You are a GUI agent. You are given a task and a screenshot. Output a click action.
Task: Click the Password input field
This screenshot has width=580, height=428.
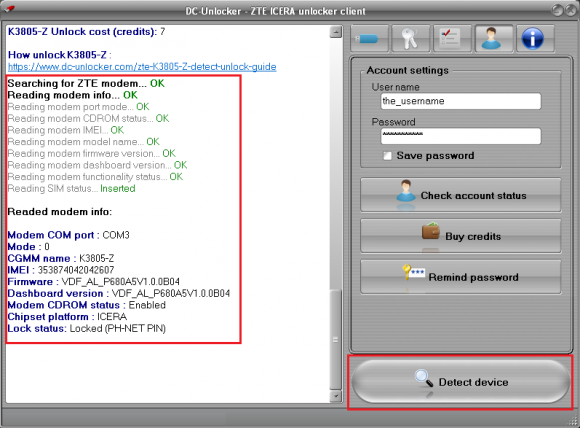tap(461, 136)
